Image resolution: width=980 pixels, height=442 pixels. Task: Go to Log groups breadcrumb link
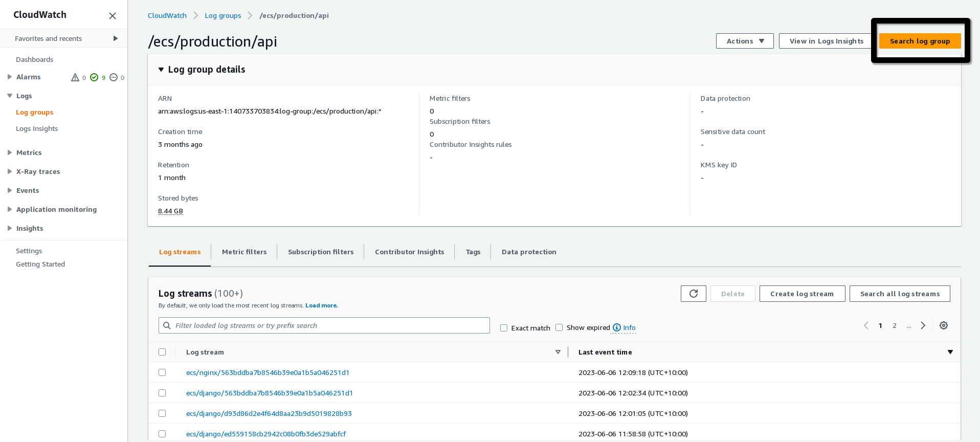[x=223, y=15]
